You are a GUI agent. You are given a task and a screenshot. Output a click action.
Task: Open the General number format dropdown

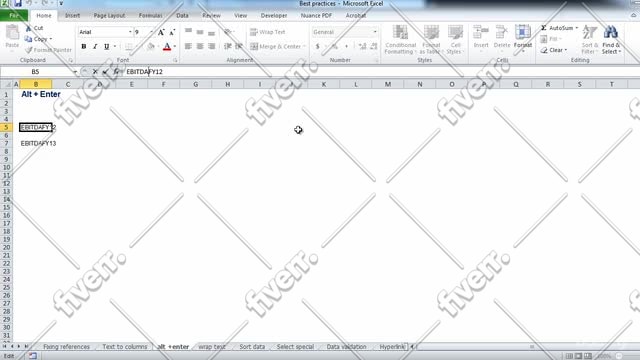click(x=375, y=32)
